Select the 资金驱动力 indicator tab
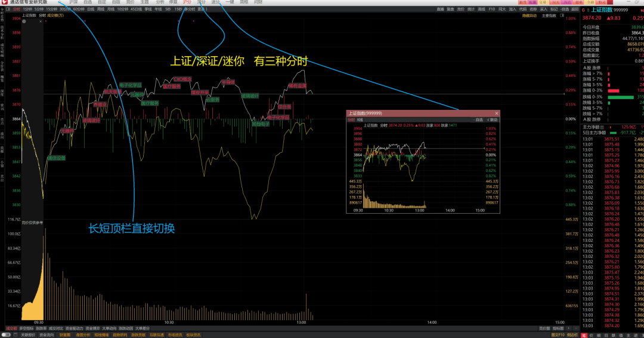Screen dimensions: 644x338 point(75,328)
